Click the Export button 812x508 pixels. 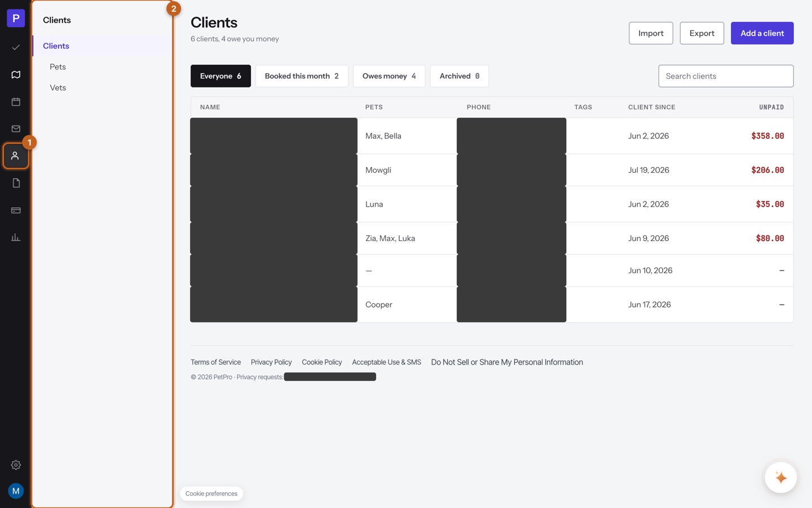[702, 33]
